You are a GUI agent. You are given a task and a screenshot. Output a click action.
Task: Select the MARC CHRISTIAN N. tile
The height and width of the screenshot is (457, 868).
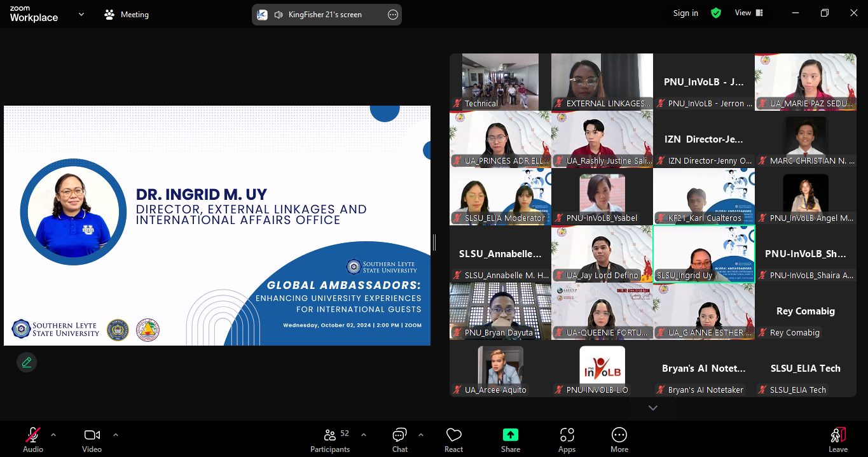(806, 139)
